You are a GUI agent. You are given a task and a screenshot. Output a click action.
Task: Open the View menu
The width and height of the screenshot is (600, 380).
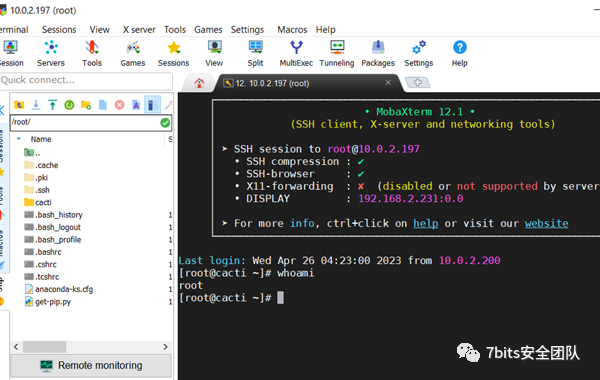pos(99,29)
